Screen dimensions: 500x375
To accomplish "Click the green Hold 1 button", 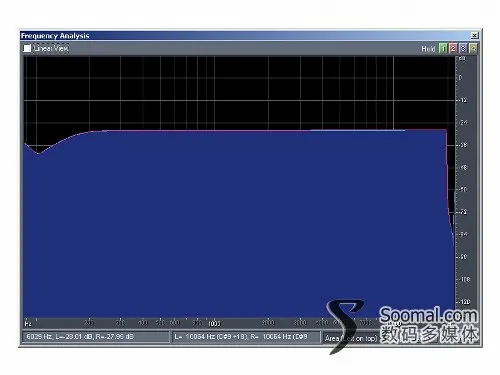I will pyautogui.click(x=443, y=49).
